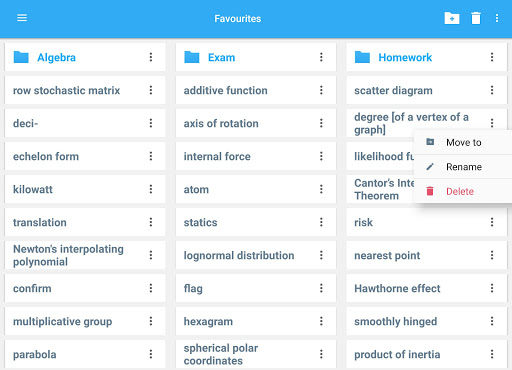The image size is (512, 370).
Task: Open options for Exam folder
Action: click(x=321, y=57)
